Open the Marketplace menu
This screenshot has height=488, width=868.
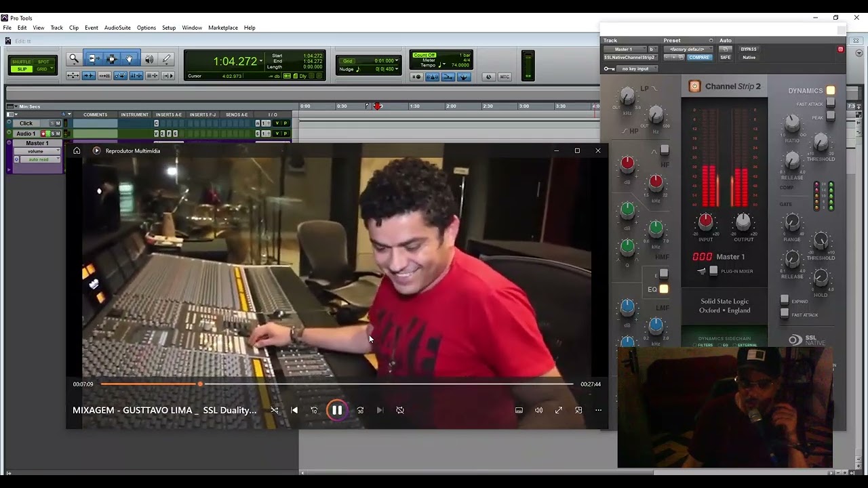[223, 28]
